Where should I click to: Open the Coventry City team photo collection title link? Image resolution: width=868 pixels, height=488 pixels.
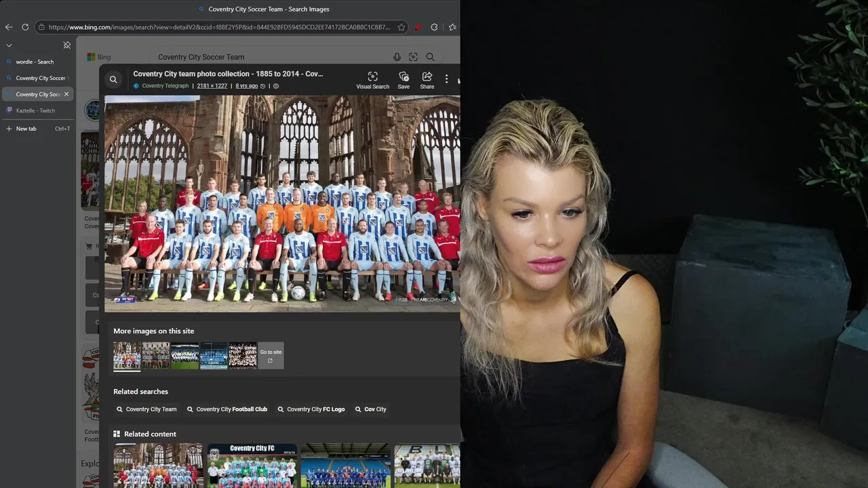click(228, 74)
